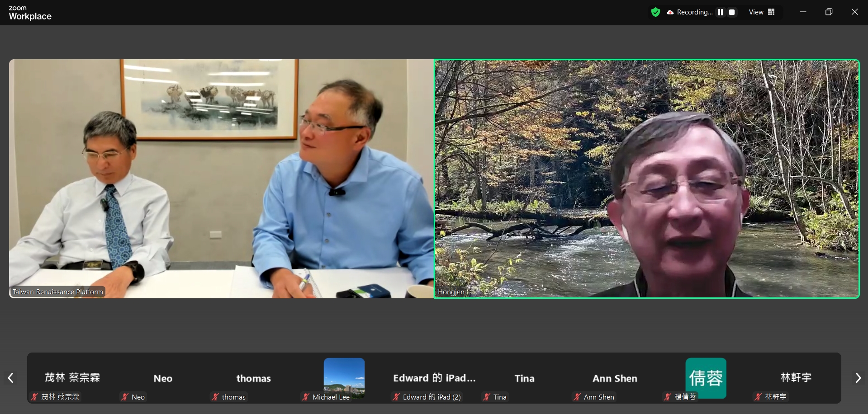Select the green 倩蓉 avatar tile
This screenshot has width=868, height=414.
coord(706,378)
